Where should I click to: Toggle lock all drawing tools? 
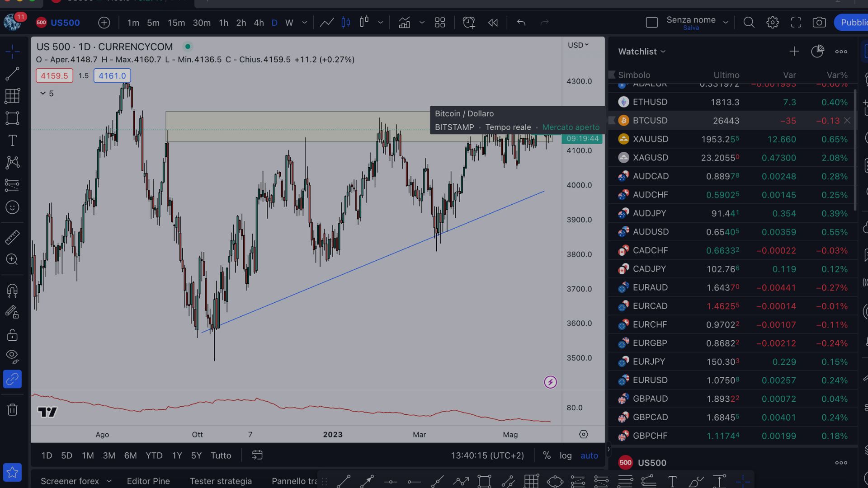12,334
